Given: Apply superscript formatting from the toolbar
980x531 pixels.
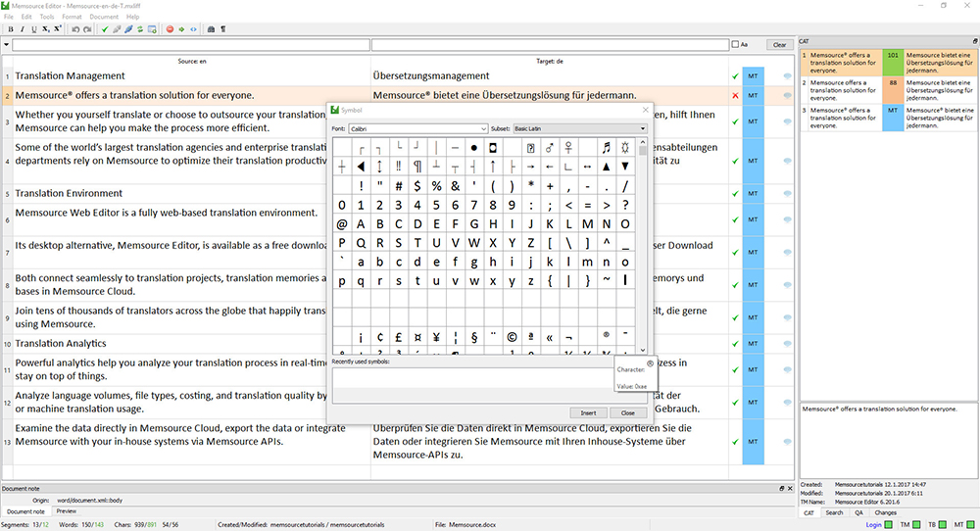Looking at the screenshot, I should click(x=58, y=29).
